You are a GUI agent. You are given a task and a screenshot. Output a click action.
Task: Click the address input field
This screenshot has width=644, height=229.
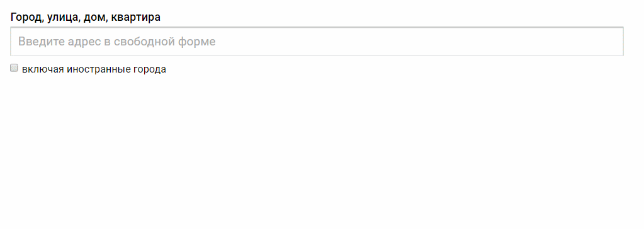point(317,42)
